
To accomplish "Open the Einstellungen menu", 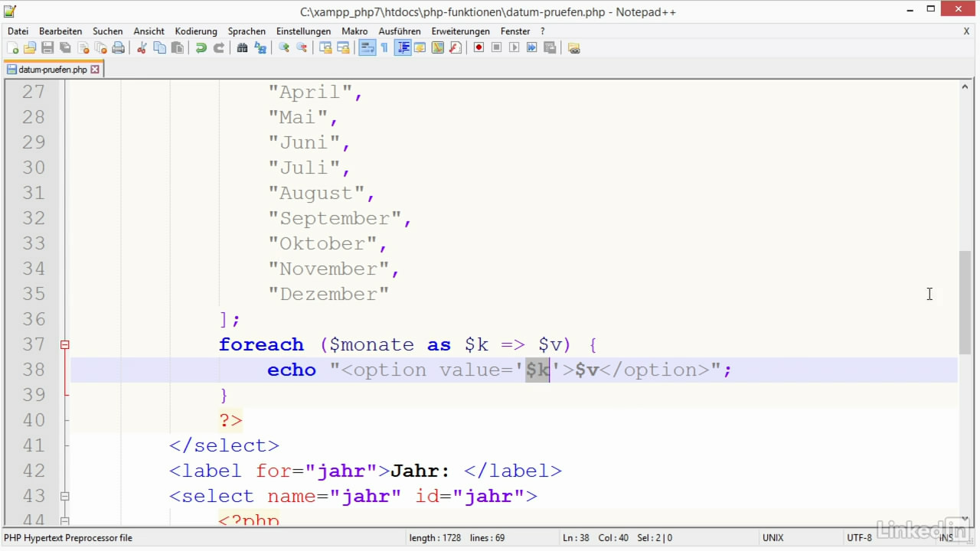I will point(303,31).
